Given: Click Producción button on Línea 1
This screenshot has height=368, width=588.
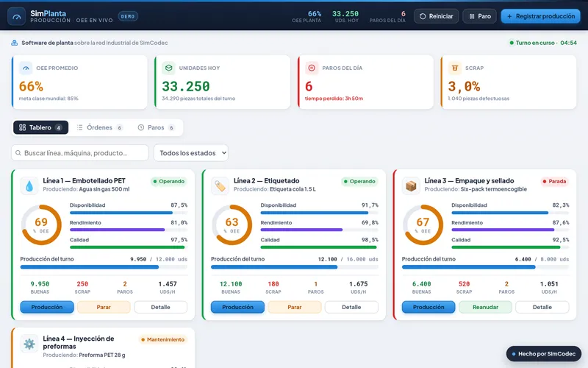Looking at the screenshot, I should pos(47,307).
